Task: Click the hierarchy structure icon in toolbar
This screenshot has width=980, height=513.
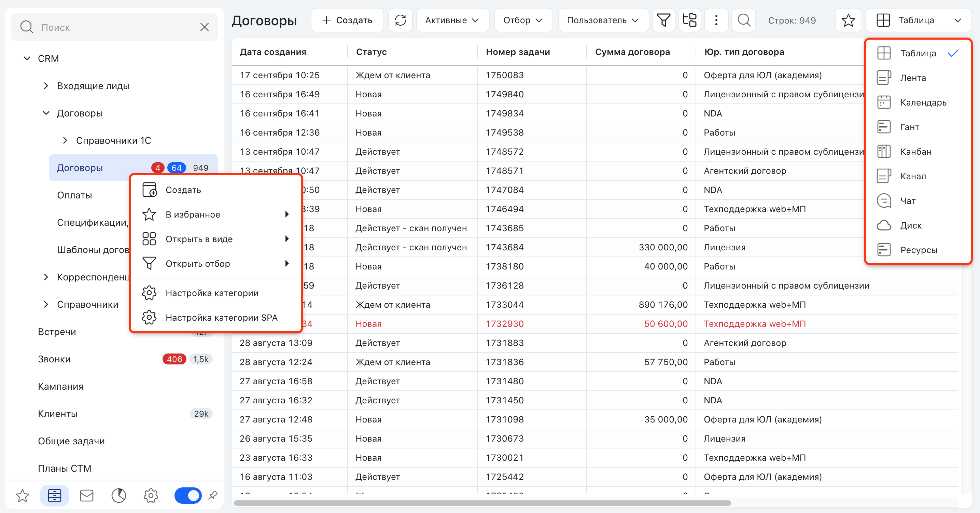Action: click(x=689, y=20)
